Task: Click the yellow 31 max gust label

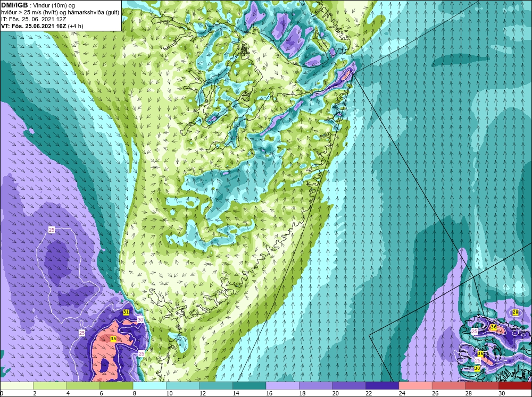Action: pyautogui.click(x=126, y=312)
